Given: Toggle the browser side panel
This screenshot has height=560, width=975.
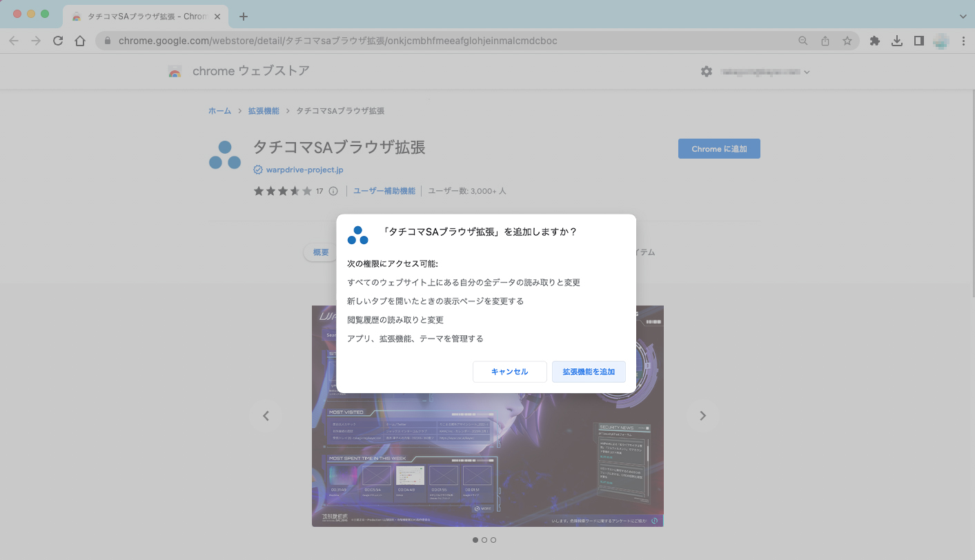Looking at the screenshot, I should (x=919, y=41).
